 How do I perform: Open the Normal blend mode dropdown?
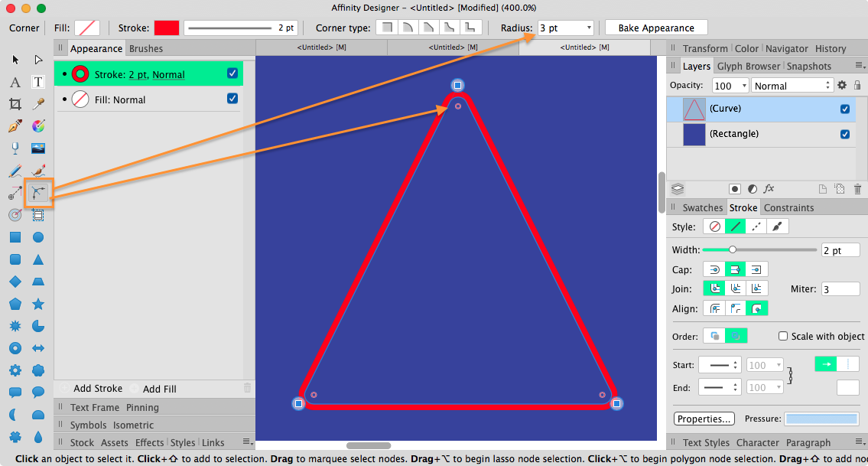(x=792, y=85)
